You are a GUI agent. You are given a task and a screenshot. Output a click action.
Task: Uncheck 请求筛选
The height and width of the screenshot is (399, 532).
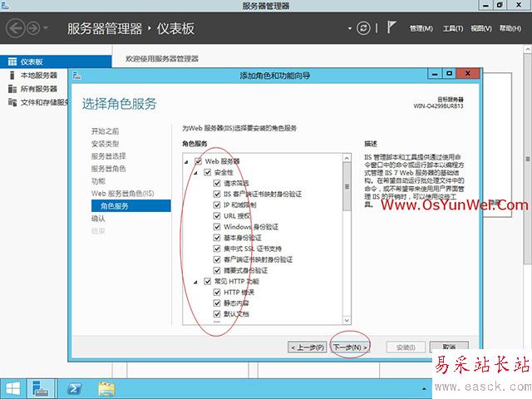pyautogui.click(x=217, y=183)
